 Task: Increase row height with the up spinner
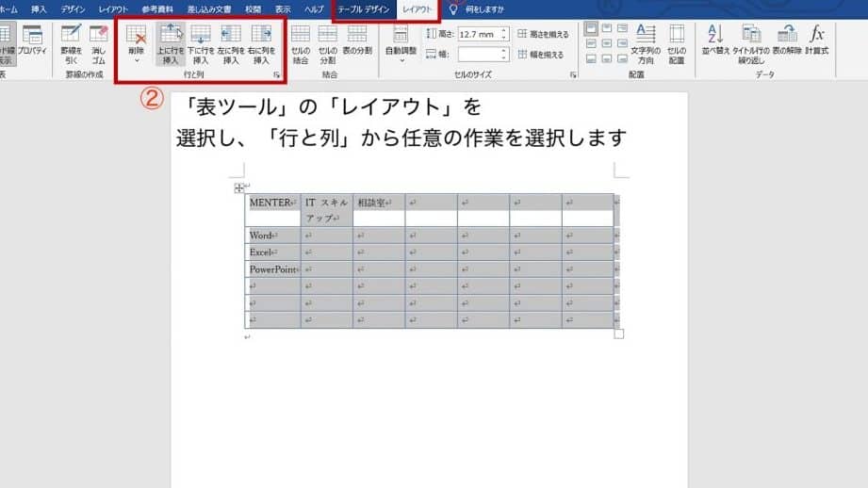pyautogui.click(x=504, y=30)
